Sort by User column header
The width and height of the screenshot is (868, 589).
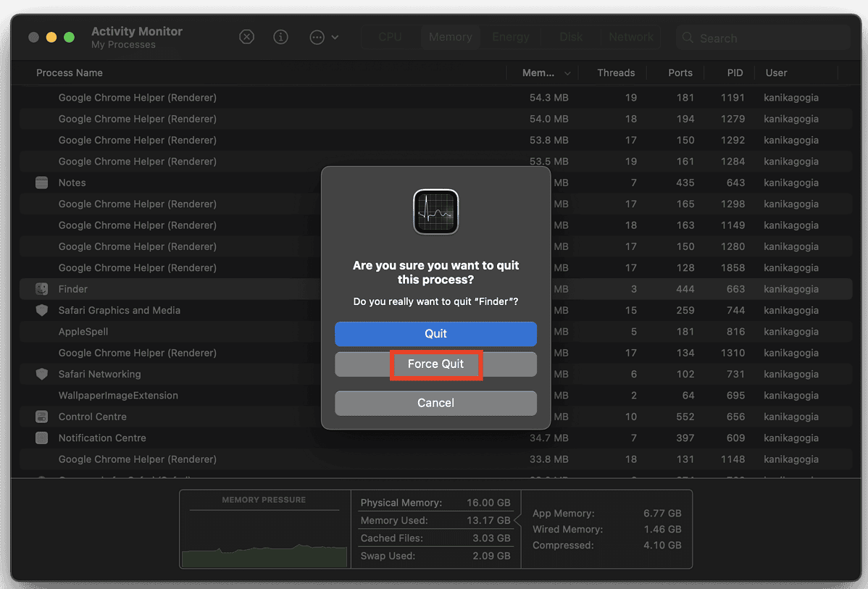pos(776,72)
